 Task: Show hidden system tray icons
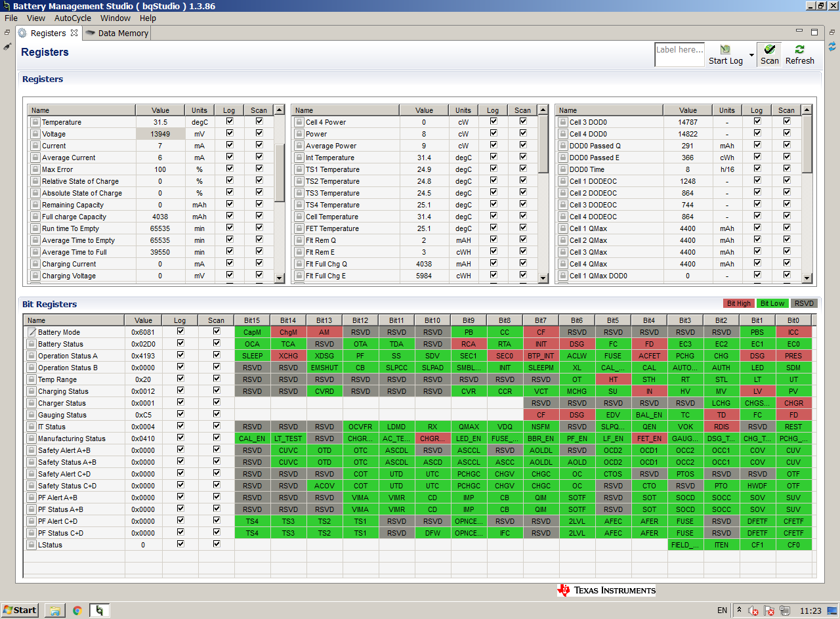click(738, 610)
